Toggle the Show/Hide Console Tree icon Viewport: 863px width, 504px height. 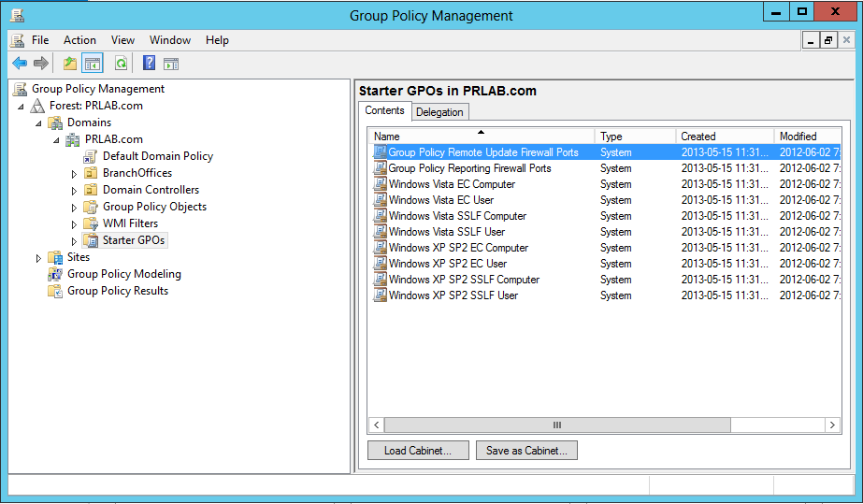click(x=93, y=64)
